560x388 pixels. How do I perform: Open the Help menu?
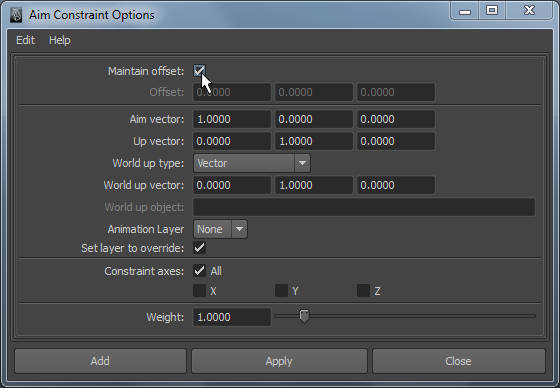[60, 40]
